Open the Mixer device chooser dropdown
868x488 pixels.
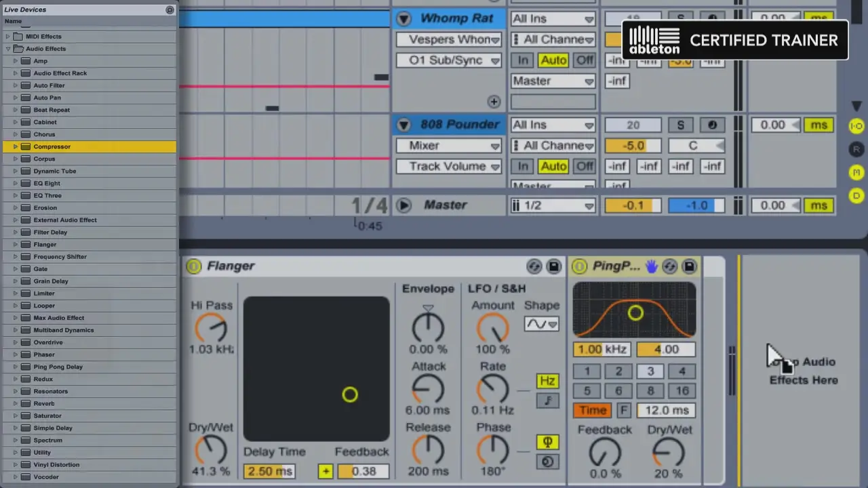point(449,146)
